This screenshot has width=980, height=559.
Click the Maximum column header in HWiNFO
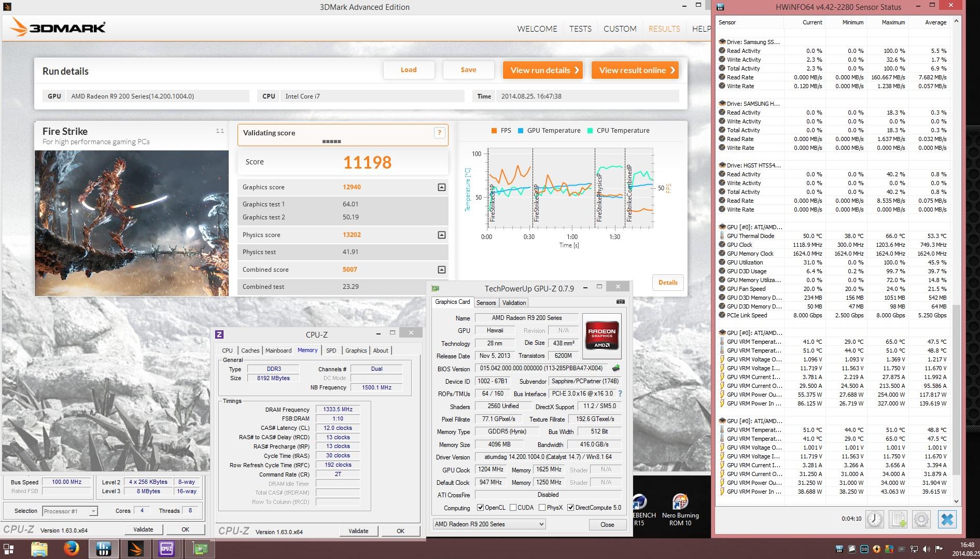[x=888, y=22]
